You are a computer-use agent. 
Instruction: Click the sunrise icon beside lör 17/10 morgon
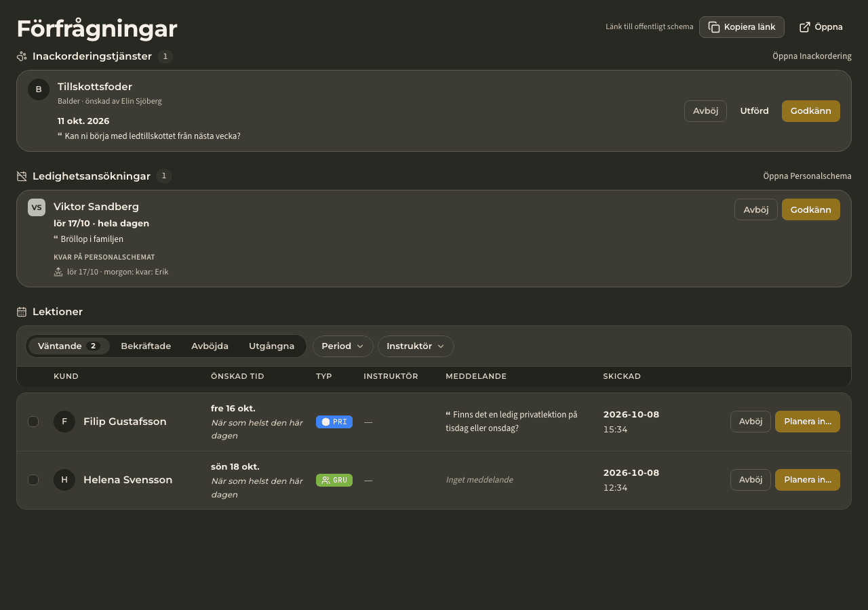pos(58,272)
